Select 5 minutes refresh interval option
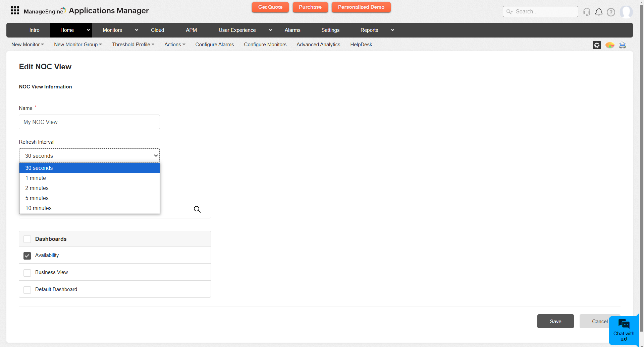 [37, 198]
